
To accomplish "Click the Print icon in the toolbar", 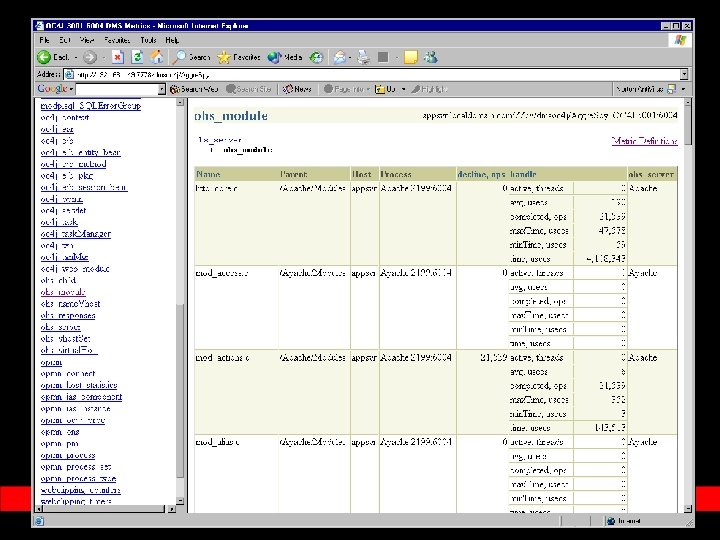I will click(362, 57).
